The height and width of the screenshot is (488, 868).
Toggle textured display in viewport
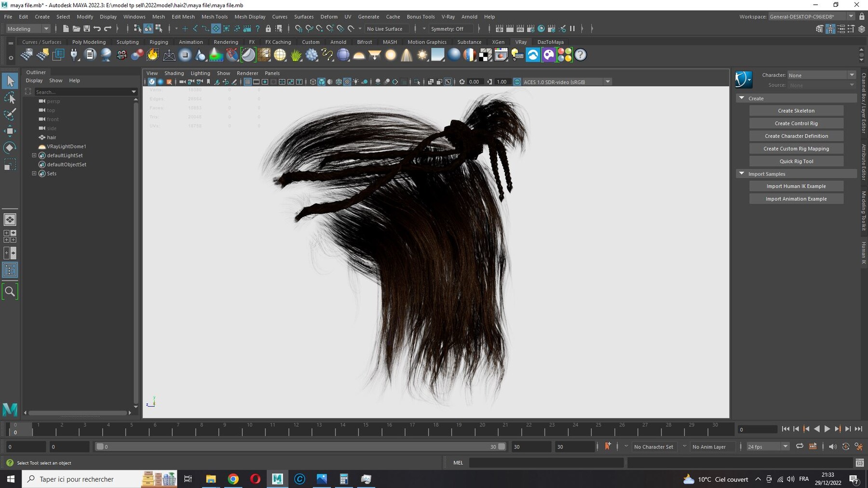tap(347, 82)
